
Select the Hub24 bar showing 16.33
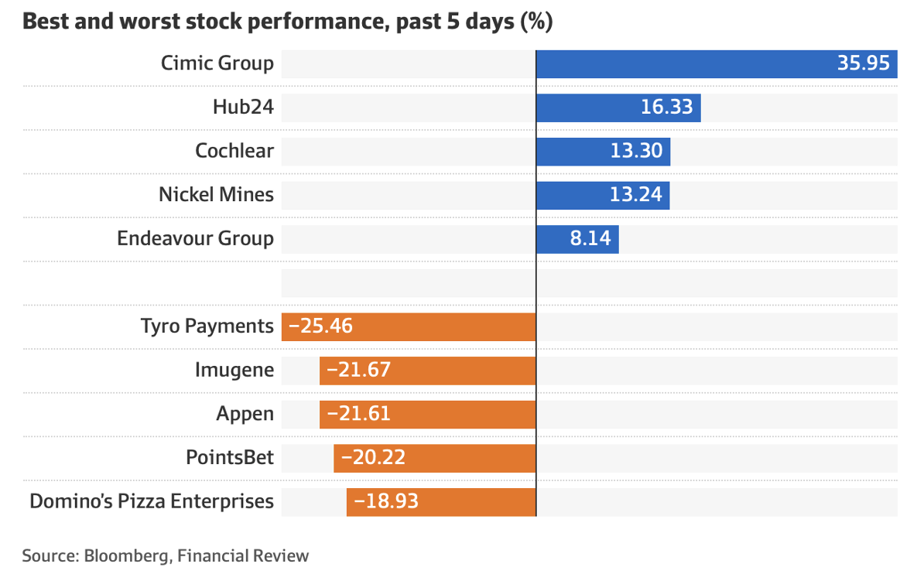618,107
